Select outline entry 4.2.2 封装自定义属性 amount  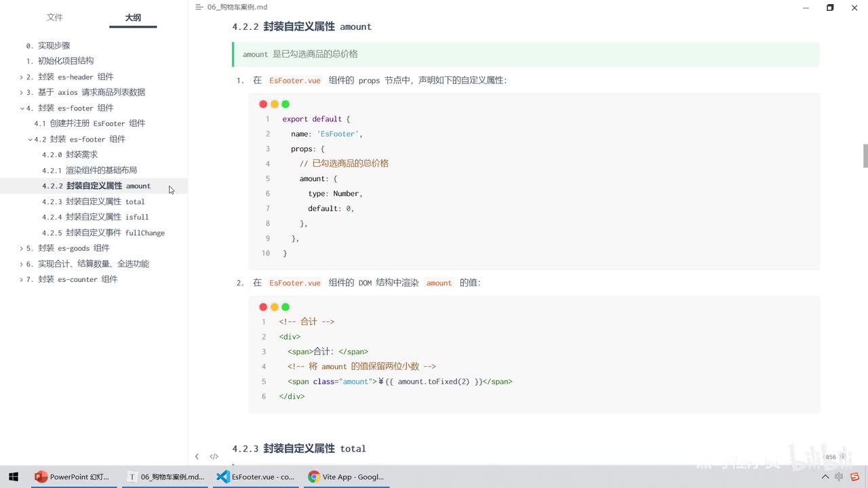pyautogui.click(x=96, y=186)
